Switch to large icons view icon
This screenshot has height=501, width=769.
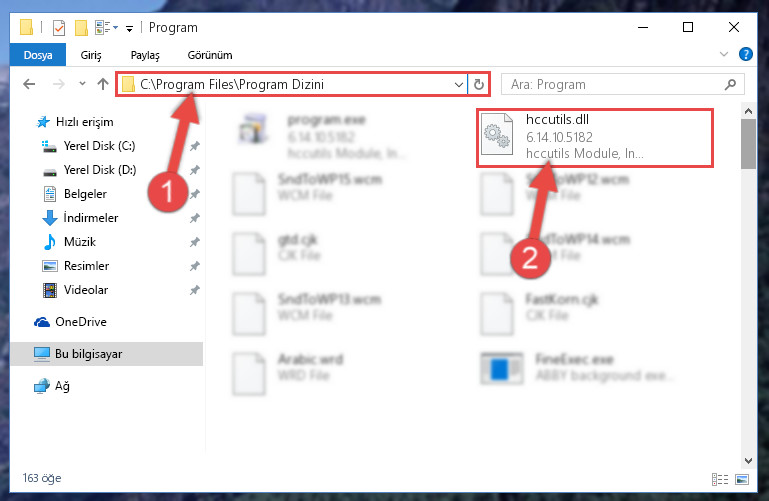[742, 479]
